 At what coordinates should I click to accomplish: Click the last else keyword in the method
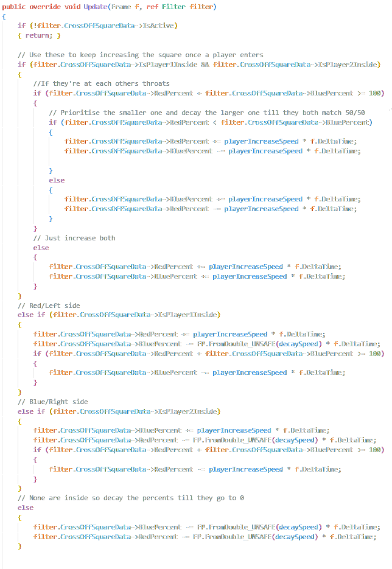[26, 508]
